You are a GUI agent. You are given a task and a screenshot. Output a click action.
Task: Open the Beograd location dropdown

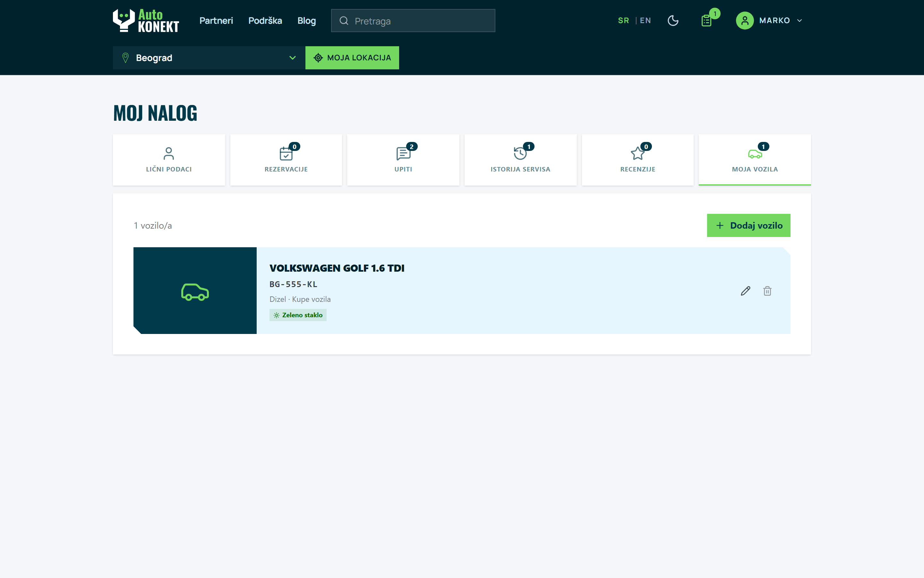click(x=209, y=58)
